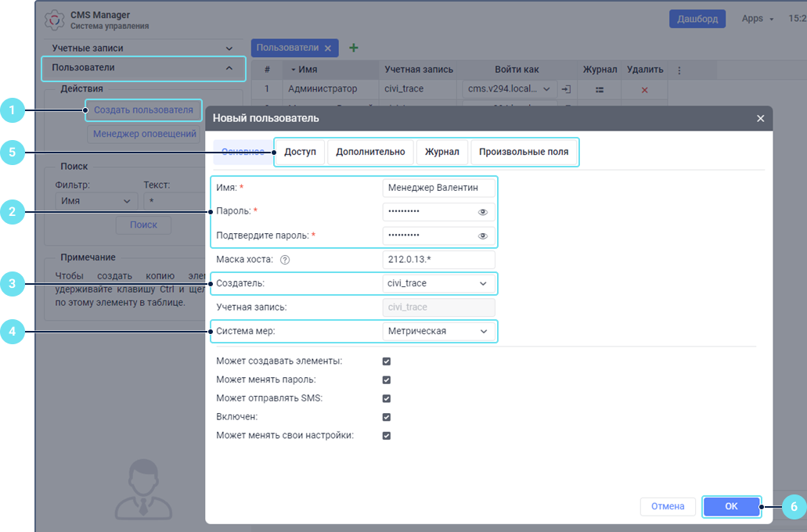Open the journal icon for Администратор
This screenshot has height=532, width=807.
point(600,90)
